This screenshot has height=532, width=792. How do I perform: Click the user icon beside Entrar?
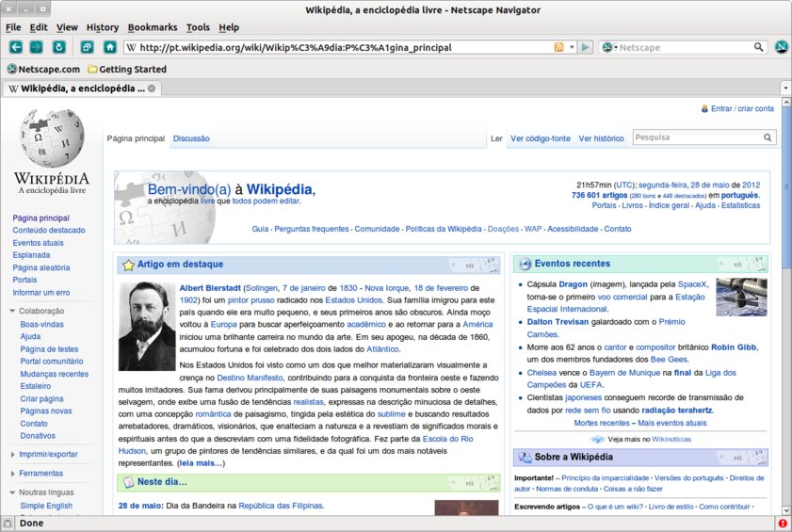tap(704, 108)
